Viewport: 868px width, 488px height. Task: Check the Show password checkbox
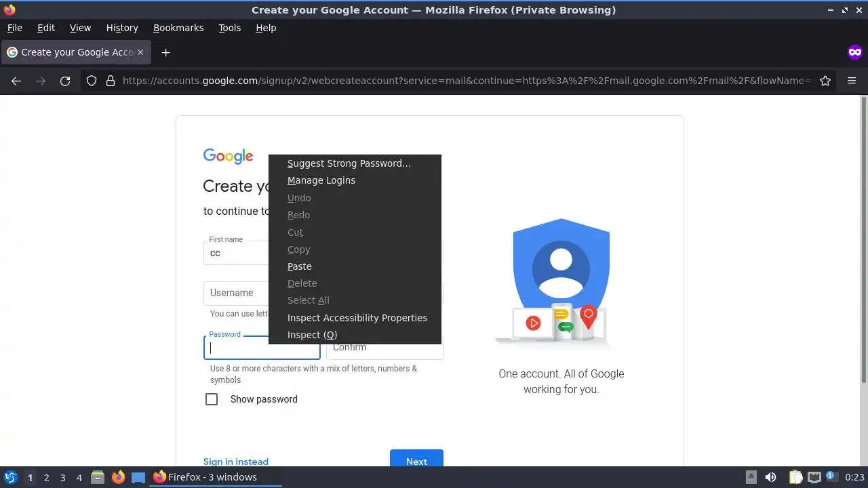[x=212, y=399]
